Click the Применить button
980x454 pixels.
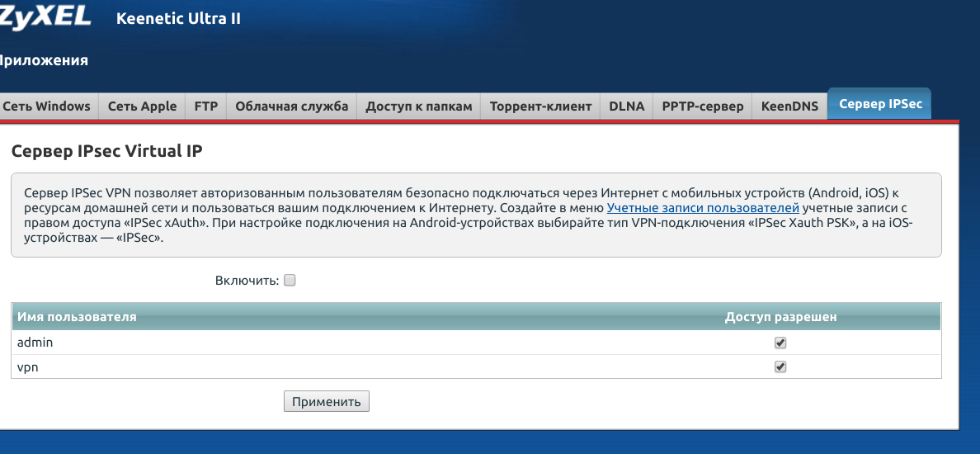(326, 401)
